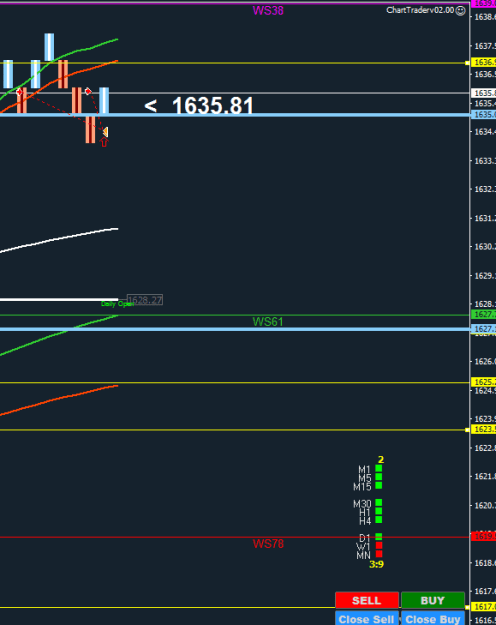Click the green 1627.7 price tag
496x625 pixels.
484,314
